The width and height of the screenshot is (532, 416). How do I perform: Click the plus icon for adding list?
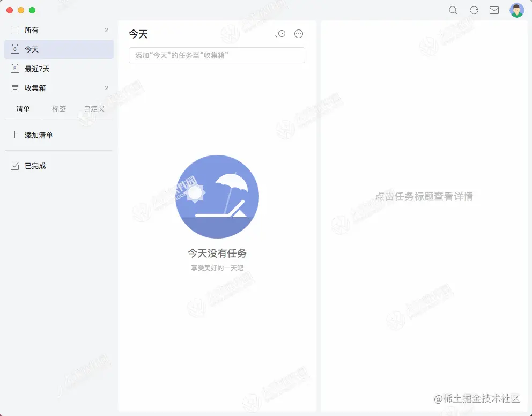tap(14, 135)
